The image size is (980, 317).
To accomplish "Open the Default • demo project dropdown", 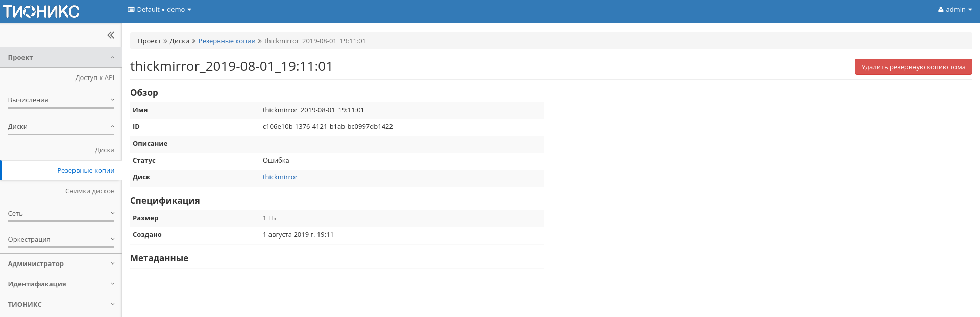I will 159,10.
